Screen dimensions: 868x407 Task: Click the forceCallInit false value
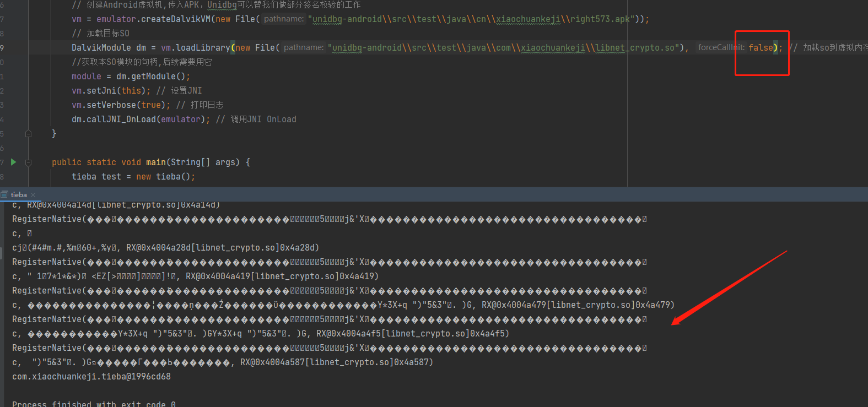(x=761, y=47)
